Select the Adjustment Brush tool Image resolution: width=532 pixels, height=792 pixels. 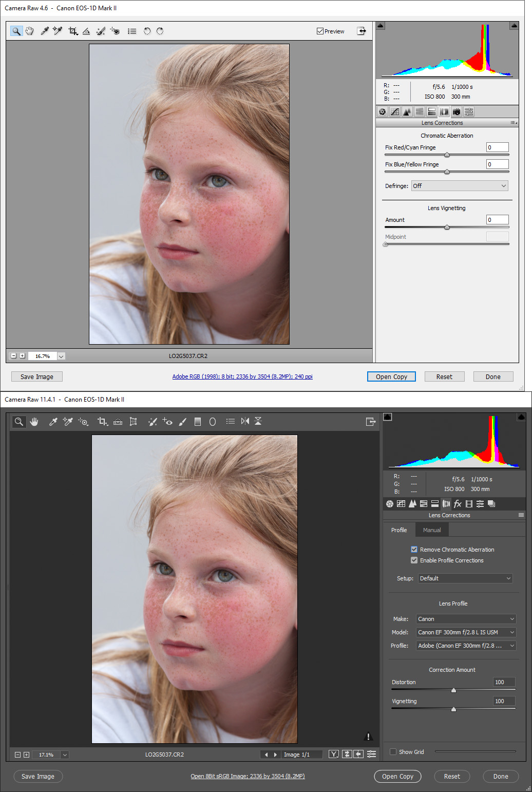(x=183, y=421)
